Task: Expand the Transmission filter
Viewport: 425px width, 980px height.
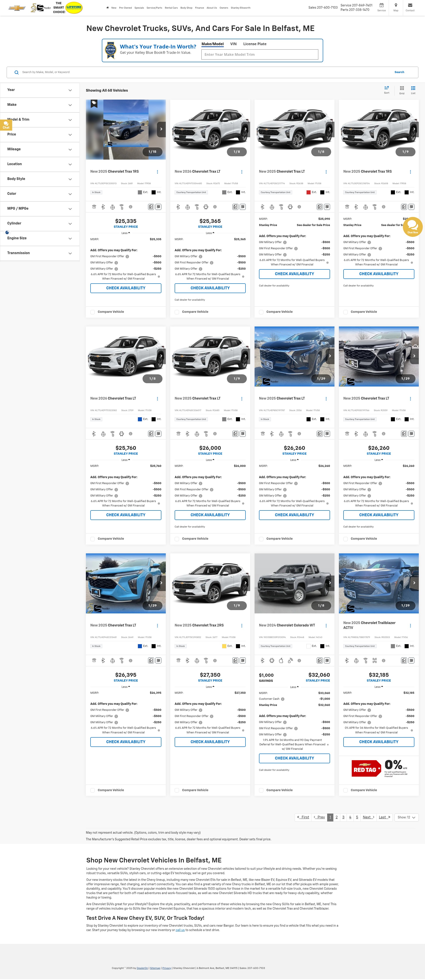Action: point(40,253)
